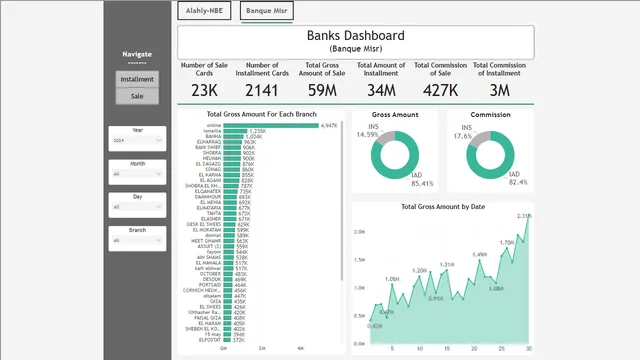The image size is (640, 360).
Task: Click the TANTA branch label
Action: [214, 213]
